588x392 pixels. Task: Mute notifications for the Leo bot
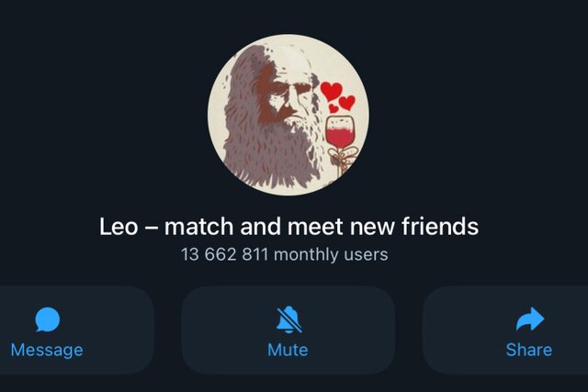pos(288,330)
